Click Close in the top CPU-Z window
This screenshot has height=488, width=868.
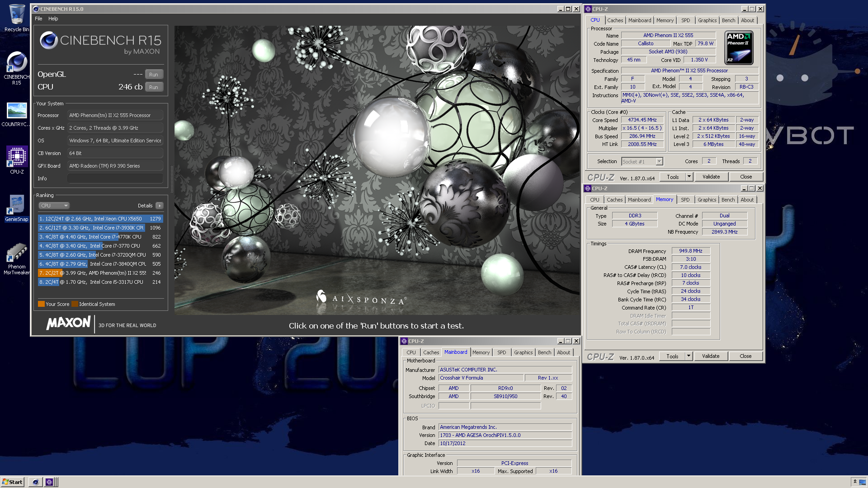(x=746, y=177)
